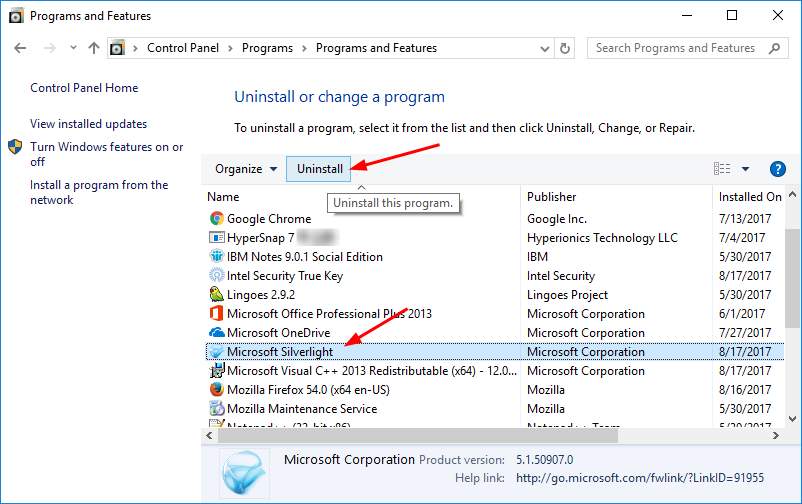Click the product version 5.1.50907.0 value
The image size is (802, 504).
pos(545,459)
